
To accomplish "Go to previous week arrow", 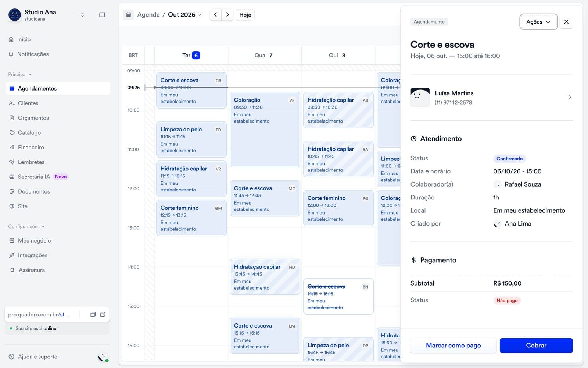I will tap(216, 15).
